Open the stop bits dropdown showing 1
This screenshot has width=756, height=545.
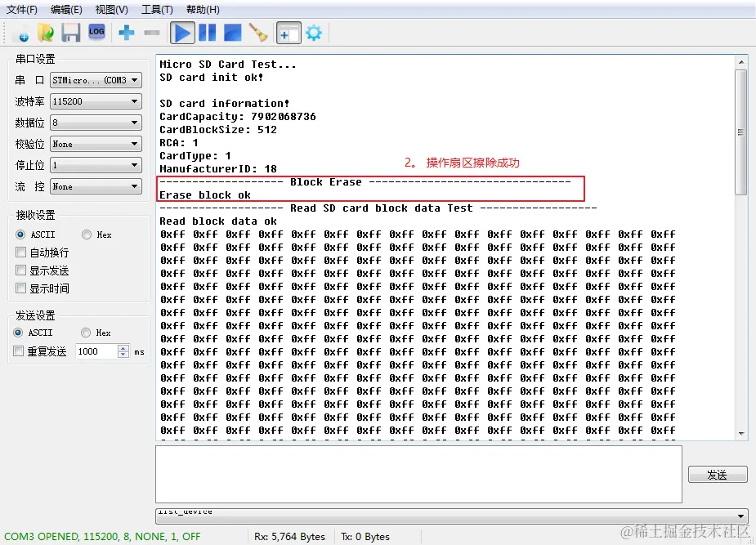pyautogui.click(x=96, y=165)
